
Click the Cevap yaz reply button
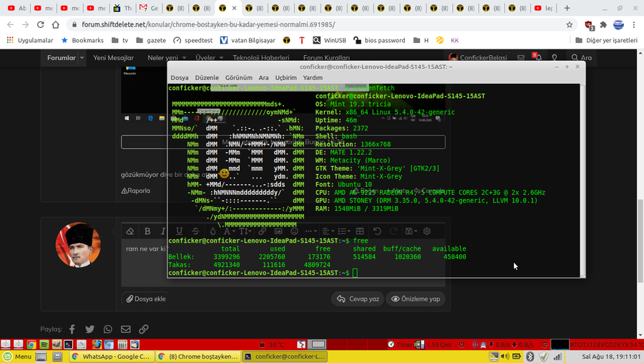[358, 299]
